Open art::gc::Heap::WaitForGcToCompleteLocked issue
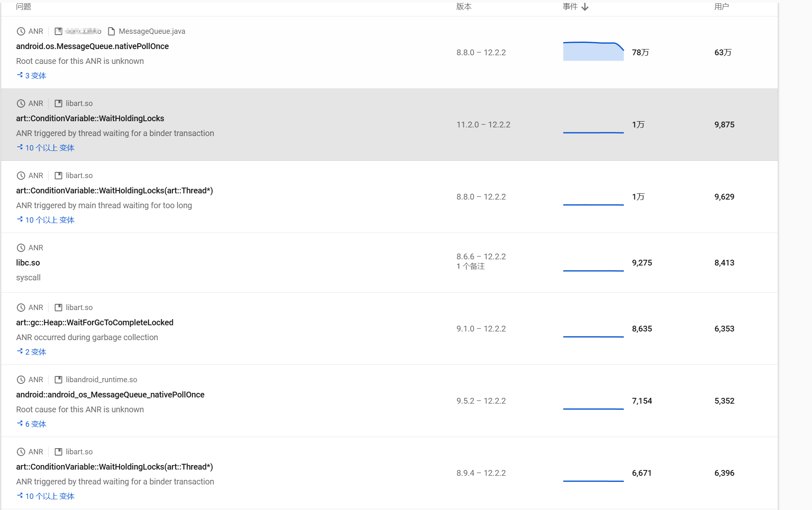812x510 pixels. 95,322
